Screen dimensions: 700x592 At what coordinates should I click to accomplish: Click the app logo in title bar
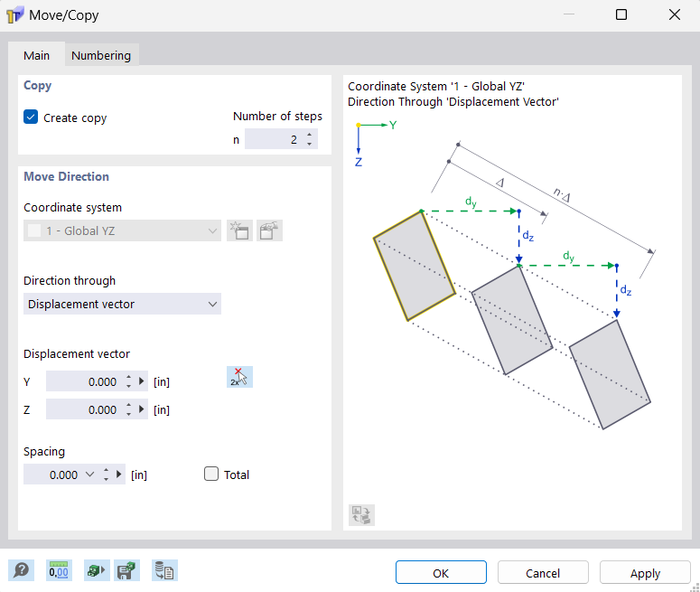(x=14, y=15)
